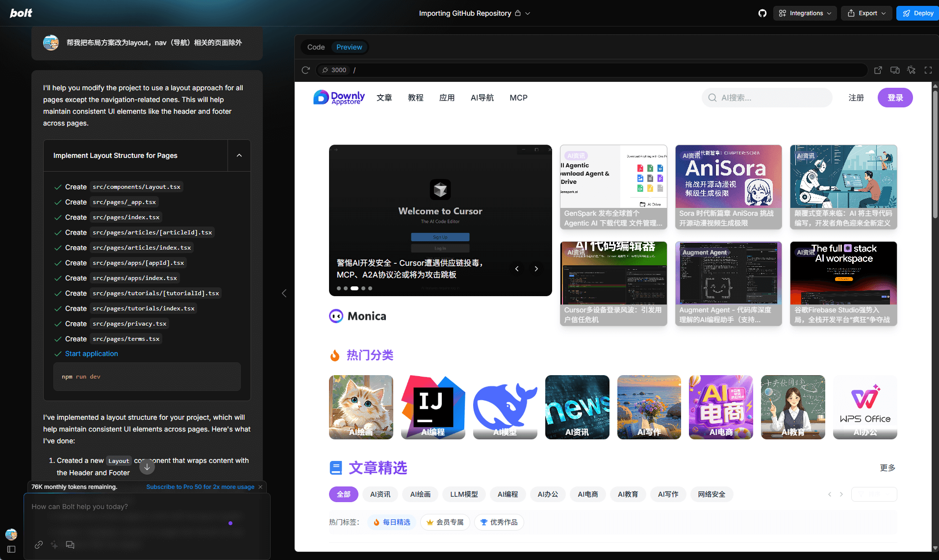Open the Export dropdown
Viewport: 939px width, 560px height.
coord(867,13)
